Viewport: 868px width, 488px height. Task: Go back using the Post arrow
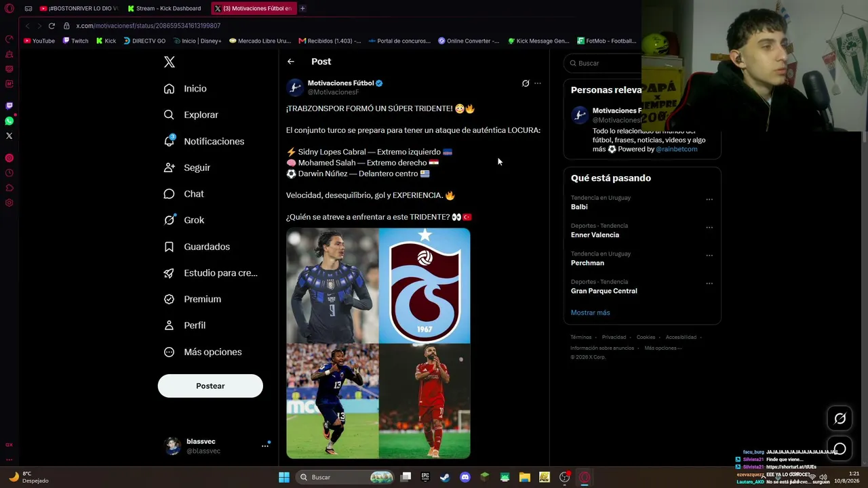point(291,62)
